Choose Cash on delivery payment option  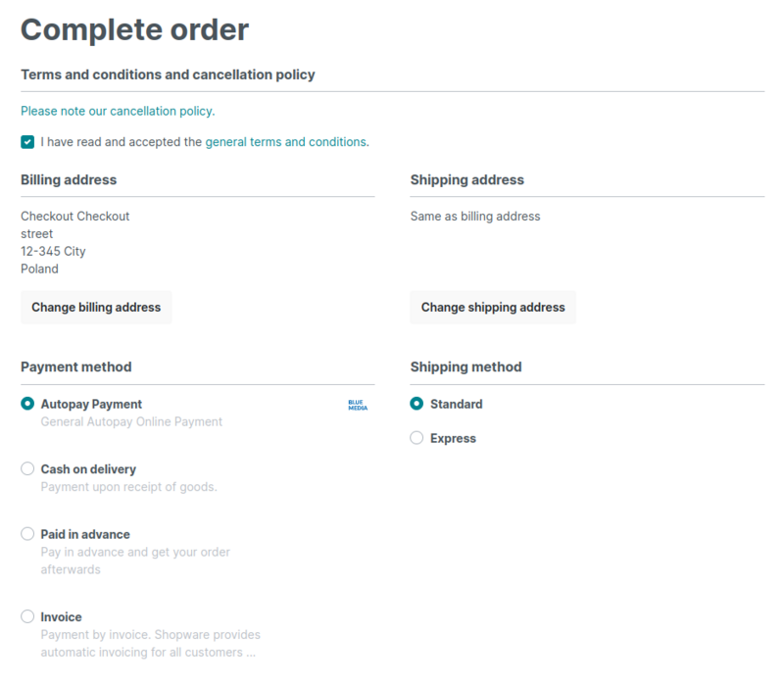point(27,469)
